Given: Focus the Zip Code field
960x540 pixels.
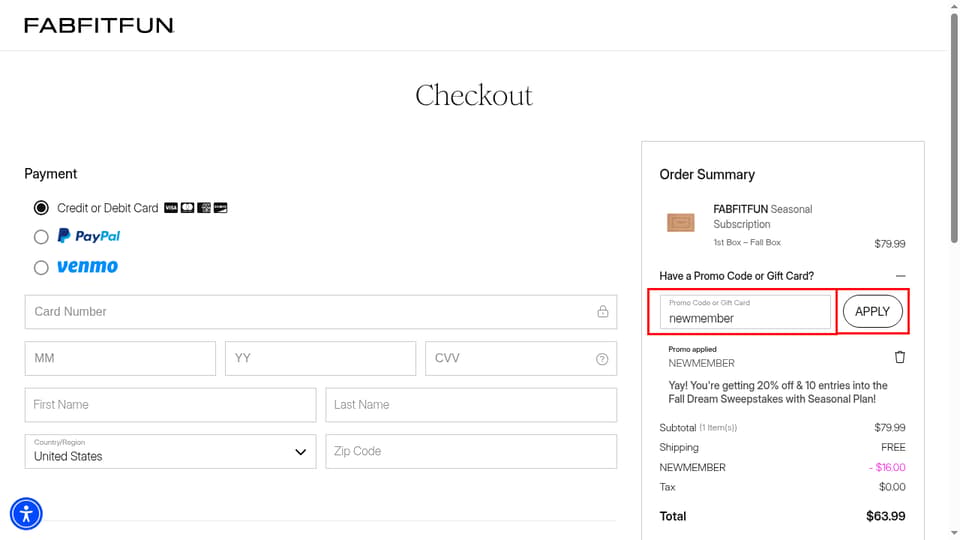Looking at the screenshot, I should (471, 452).
